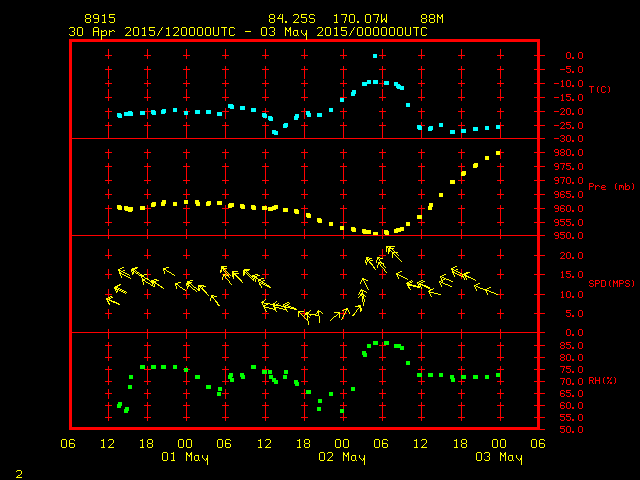The height and width of the screenshot is (480, 640).
Task: Click the "75.0" humidity tick value
Action: point(571,370)
